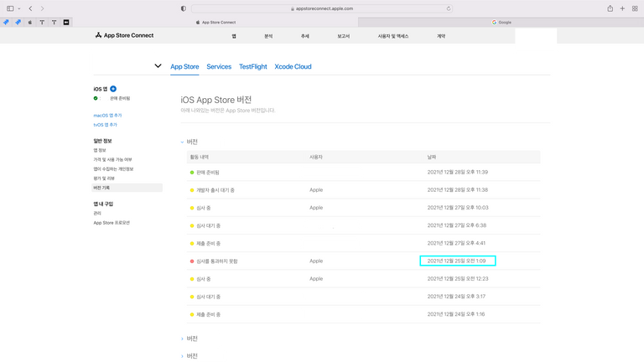The height and width of the screenshot is (362, 644).
Task: Open 평가 및 리뷰 sidebar item
Action: point(104,178)
